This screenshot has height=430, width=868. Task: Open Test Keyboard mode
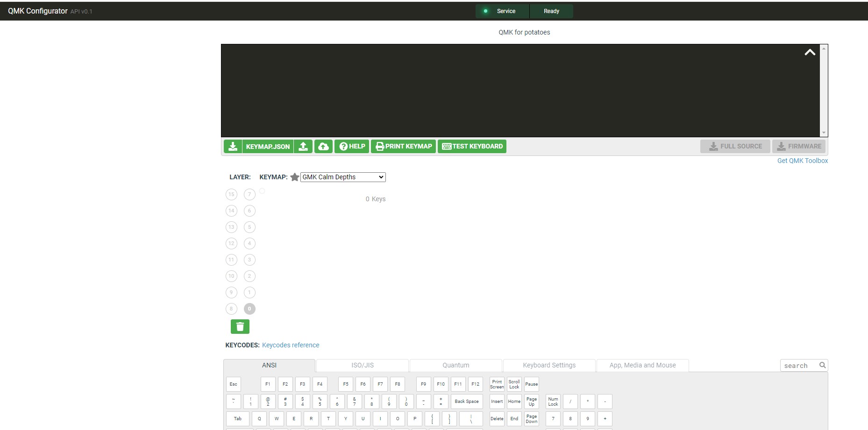(472, 146)
